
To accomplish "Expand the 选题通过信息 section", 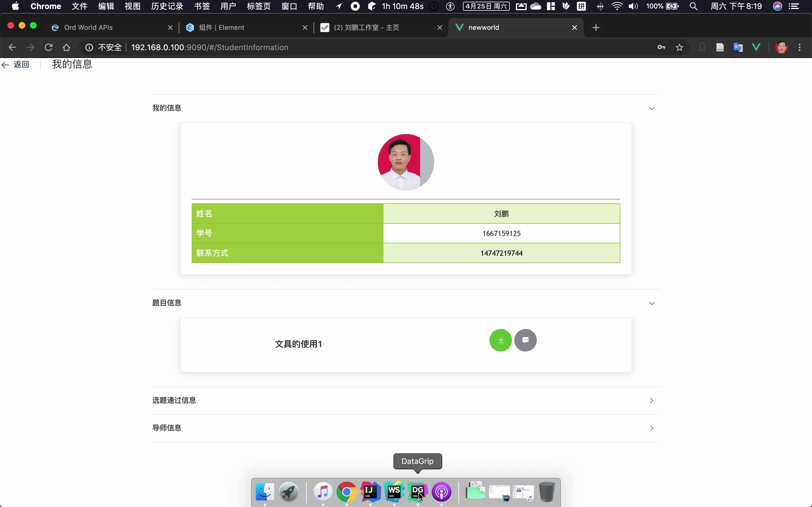I will coord(651,400).
